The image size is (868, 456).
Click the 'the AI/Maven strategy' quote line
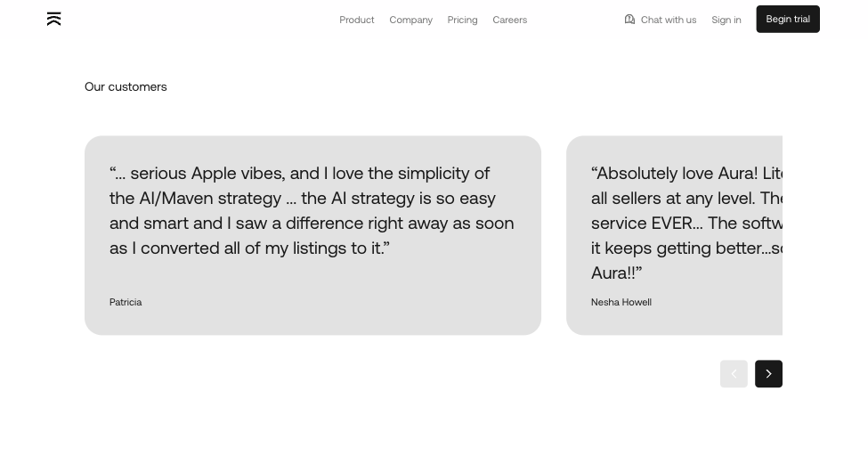pos(302,198)
